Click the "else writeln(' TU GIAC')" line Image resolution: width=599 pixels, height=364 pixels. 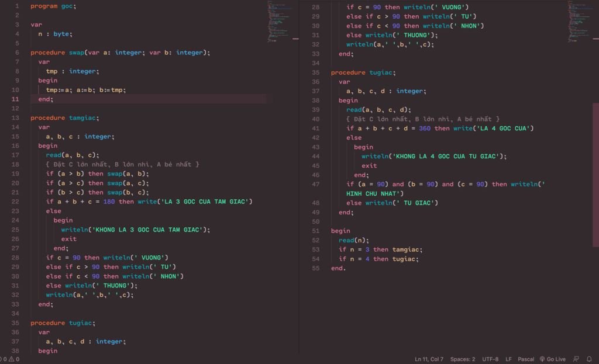coord(392,203)
